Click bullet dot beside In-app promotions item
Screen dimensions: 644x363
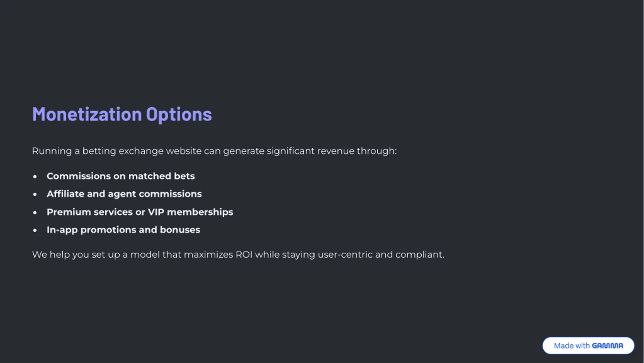(35, 230)
